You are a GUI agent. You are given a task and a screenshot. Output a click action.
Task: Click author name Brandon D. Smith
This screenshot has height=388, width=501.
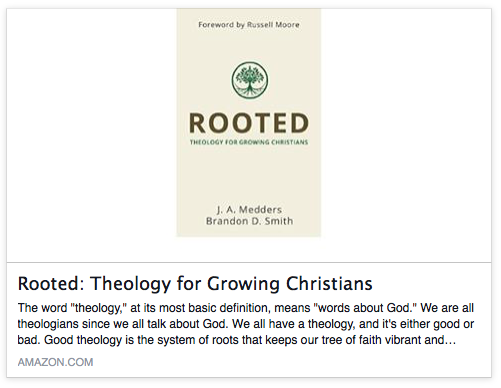coord(249,221)
